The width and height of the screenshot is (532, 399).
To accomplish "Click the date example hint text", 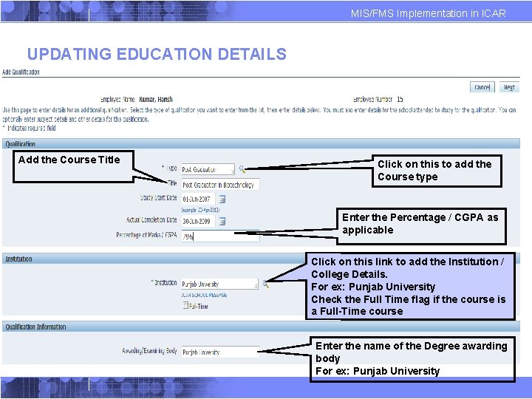I will [200, 210].
